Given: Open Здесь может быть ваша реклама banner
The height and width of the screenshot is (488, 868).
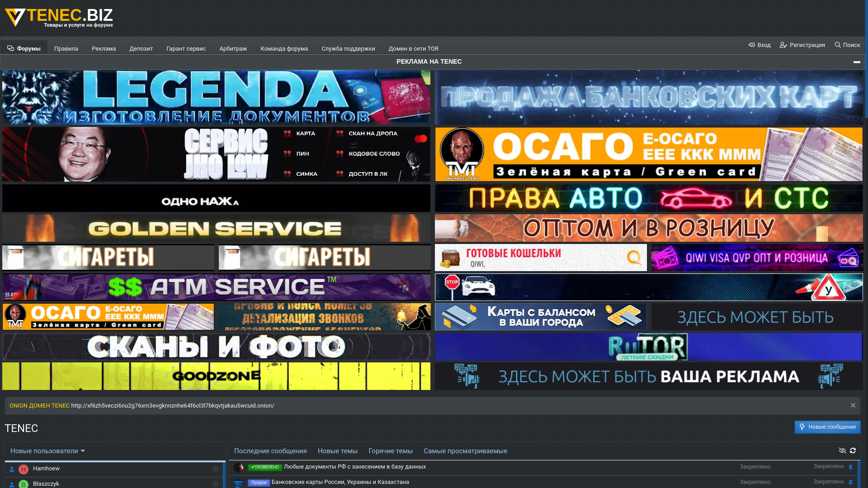Looking at the screenshot, I should click(649, 376).
